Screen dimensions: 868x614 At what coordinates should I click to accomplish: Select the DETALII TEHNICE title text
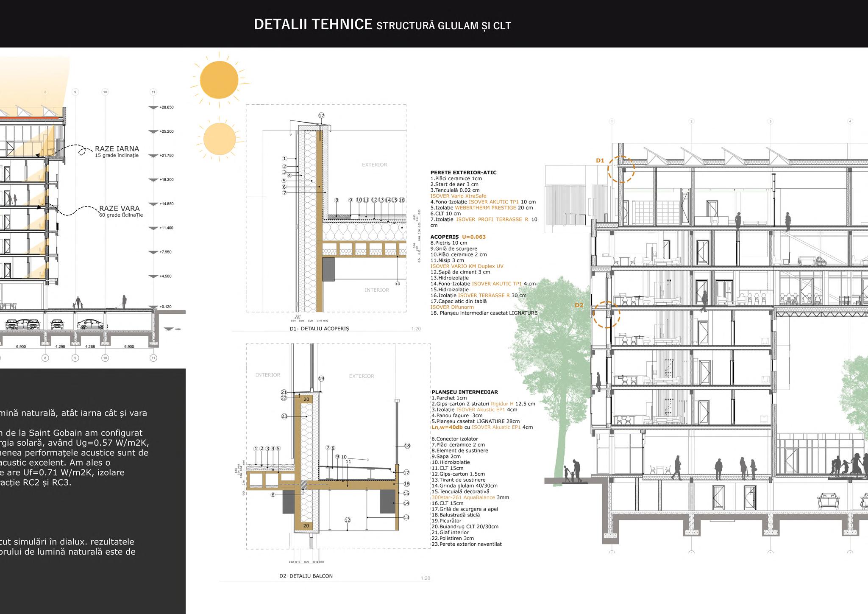313,25
